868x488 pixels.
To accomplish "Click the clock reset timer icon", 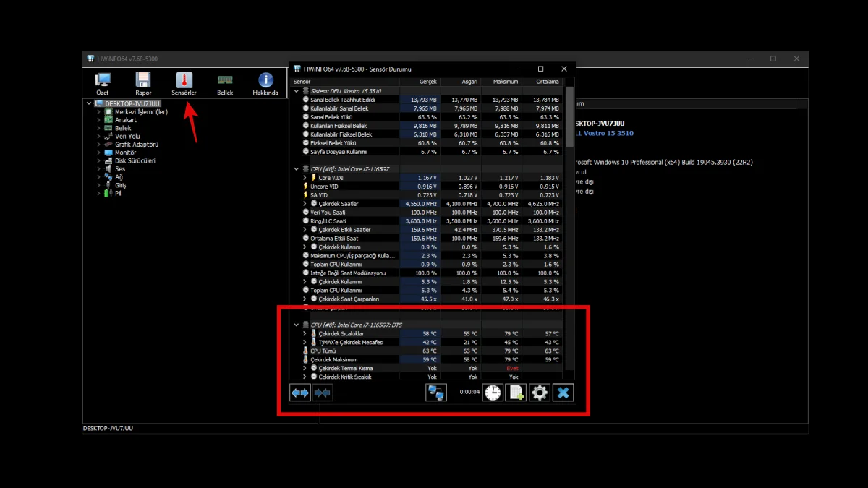I will pyautogui.click(x=492, y=393).
